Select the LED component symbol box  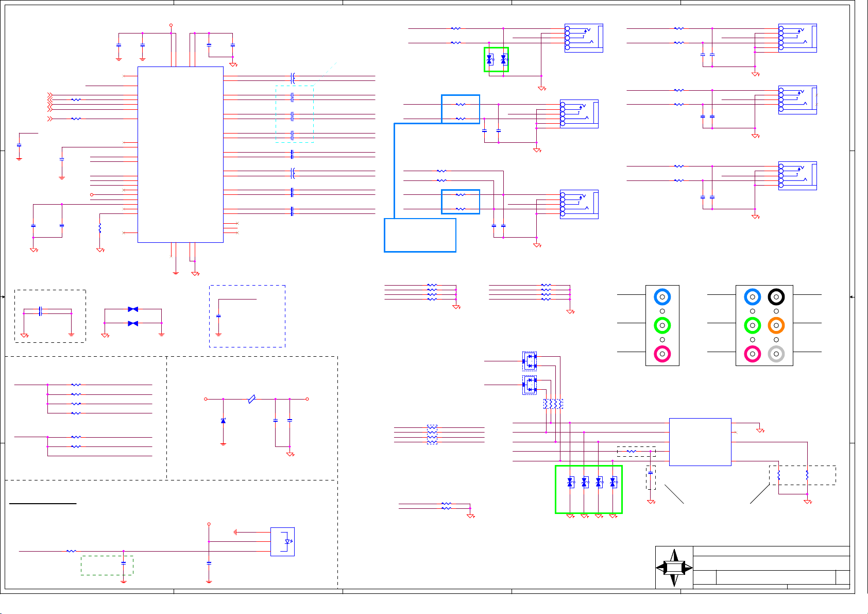point(282,542)
